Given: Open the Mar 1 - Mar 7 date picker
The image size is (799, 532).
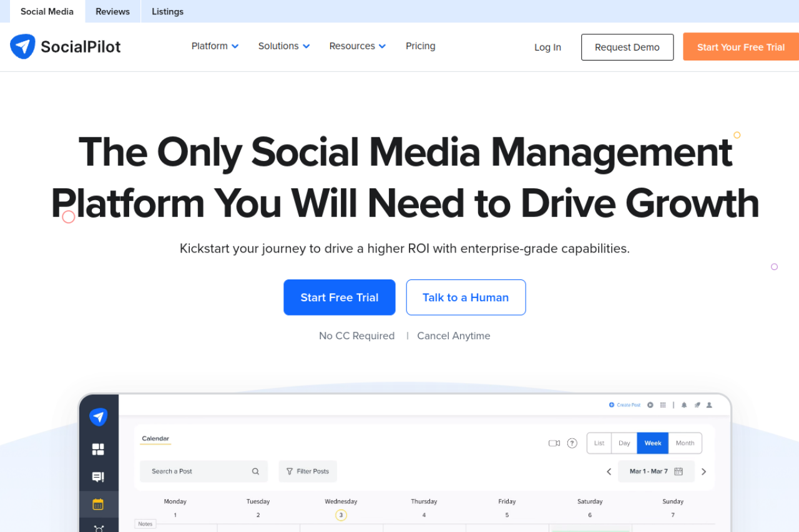Looking at the screenshot, I should (656, 472).
